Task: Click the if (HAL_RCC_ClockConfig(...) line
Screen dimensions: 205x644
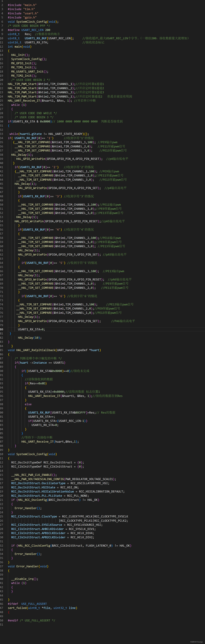Action: tap(71, 546)
